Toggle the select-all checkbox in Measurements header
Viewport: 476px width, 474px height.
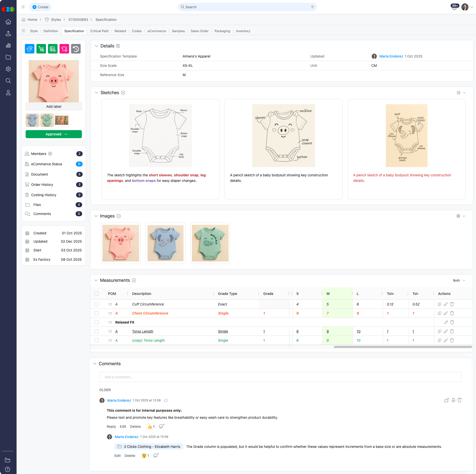click(x=96, y=293)
